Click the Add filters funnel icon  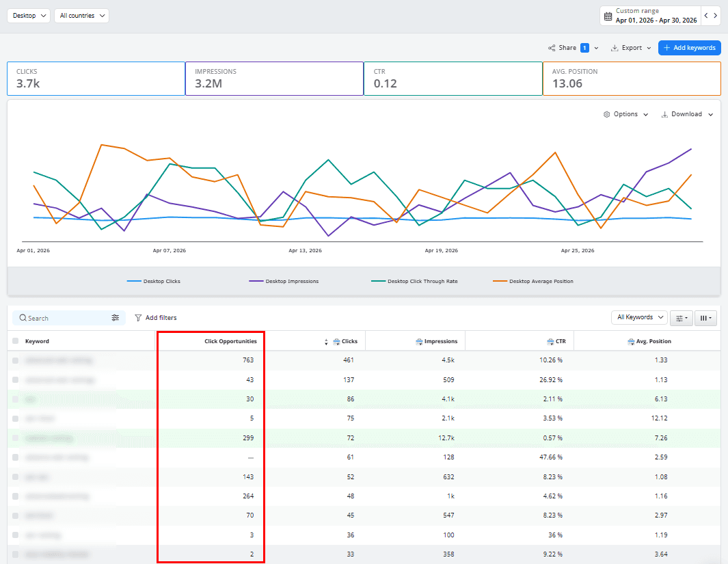click(138, 318)
